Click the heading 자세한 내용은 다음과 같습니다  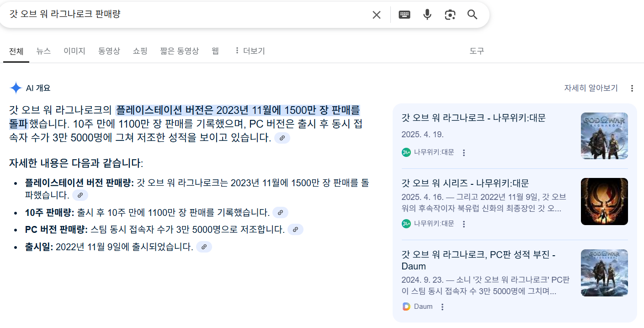point(76,163)
